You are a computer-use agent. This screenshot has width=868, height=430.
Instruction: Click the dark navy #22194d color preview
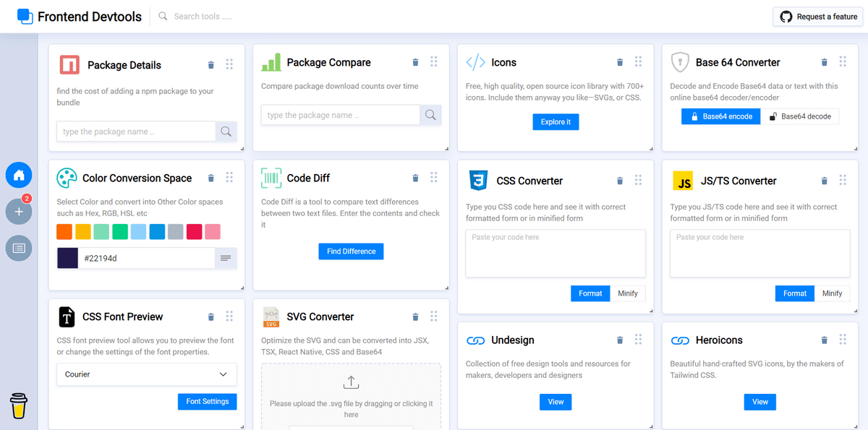[x=67, y=258]
